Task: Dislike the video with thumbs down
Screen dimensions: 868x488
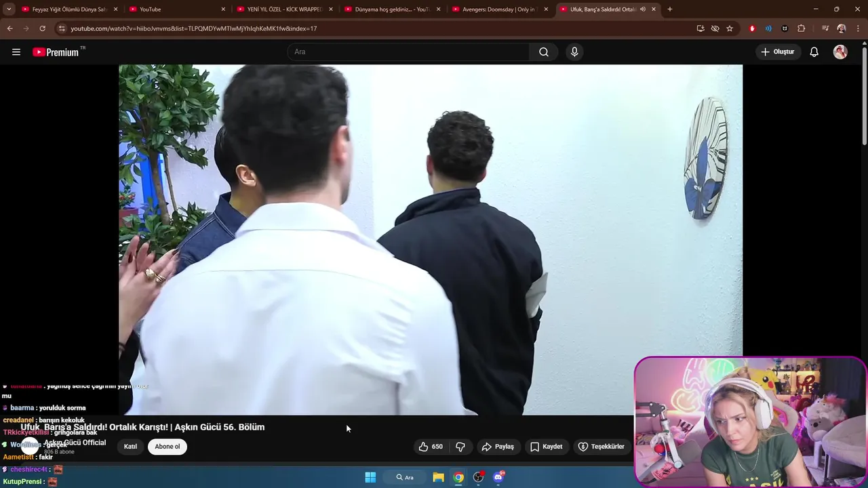Action: tap(460, 447)
